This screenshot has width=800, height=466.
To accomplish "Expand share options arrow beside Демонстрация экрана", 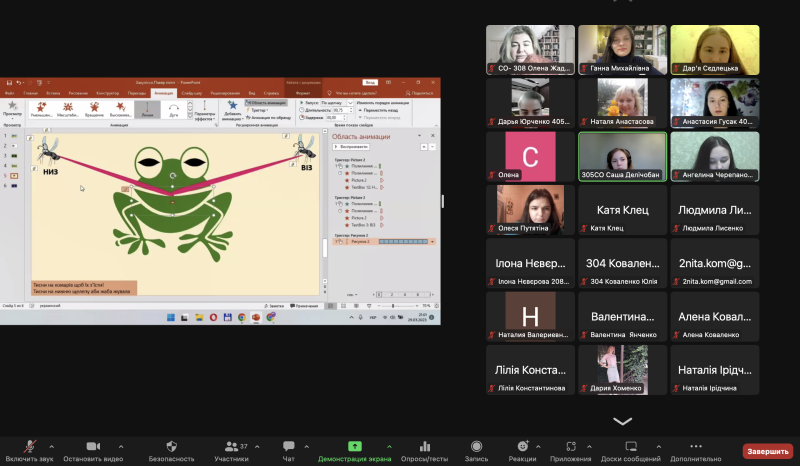I will tap(389, 447).
